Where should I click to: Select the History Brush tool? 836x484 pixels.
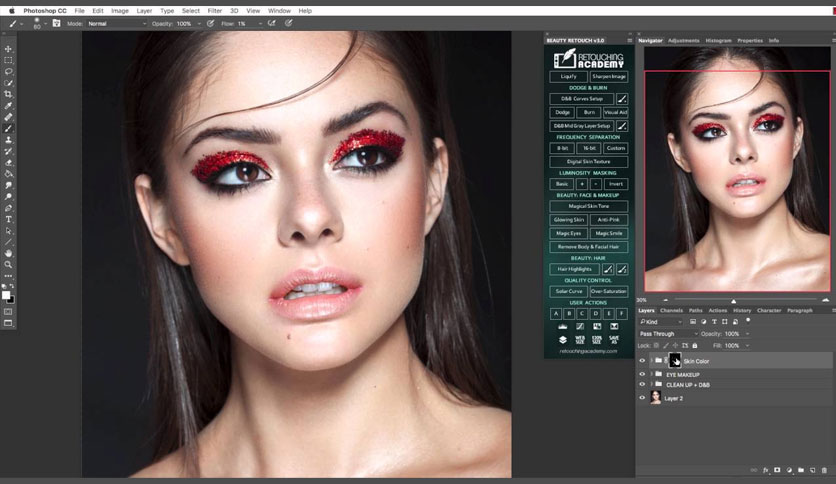pos(9,151)
